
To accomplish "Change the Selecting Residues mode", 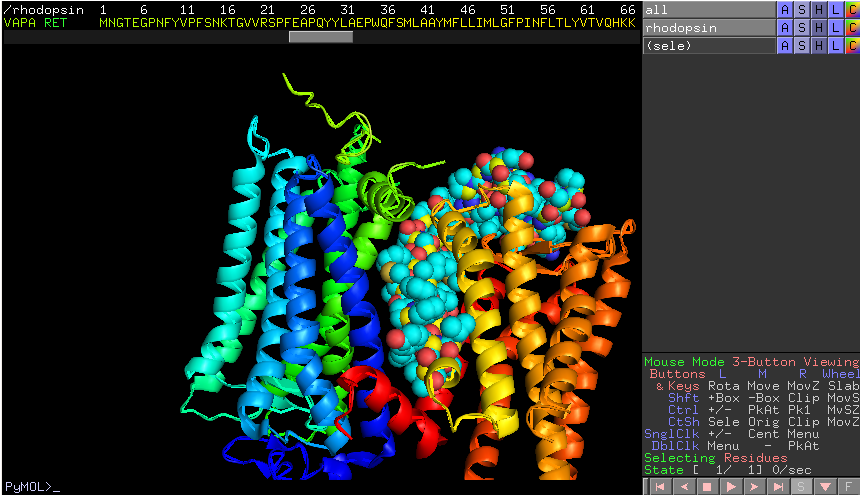I will (x=715, y=458).
